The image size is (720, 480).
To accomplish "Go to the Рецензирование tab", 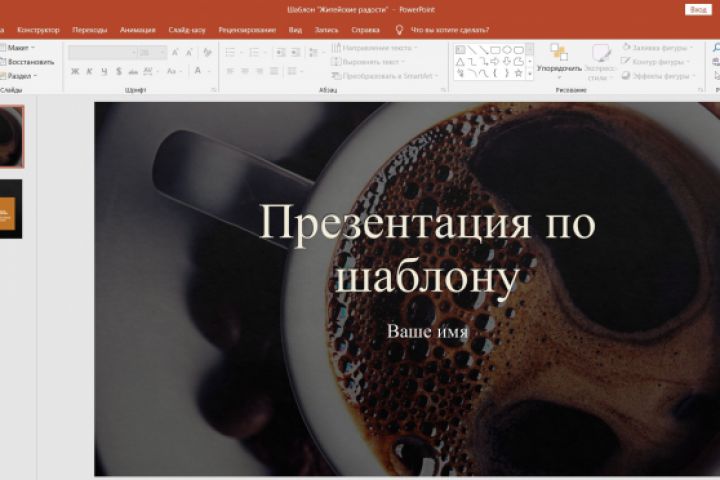I will tap(247, 30).
